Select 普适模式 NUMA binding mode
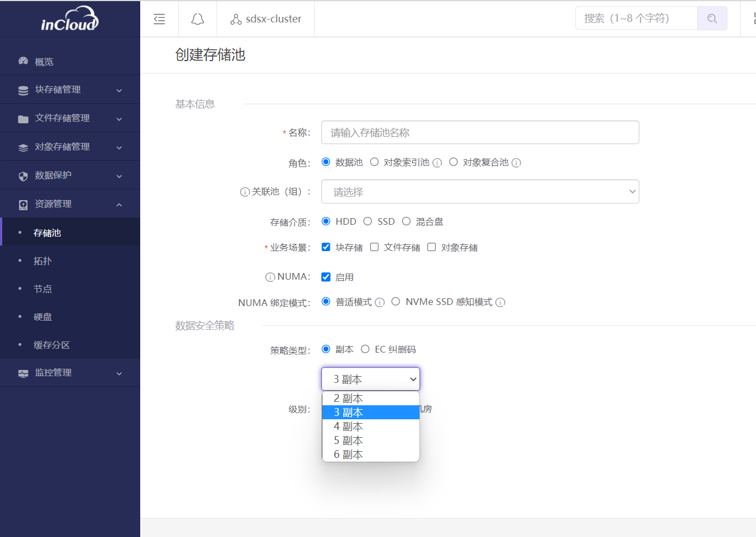 [326, 302]
